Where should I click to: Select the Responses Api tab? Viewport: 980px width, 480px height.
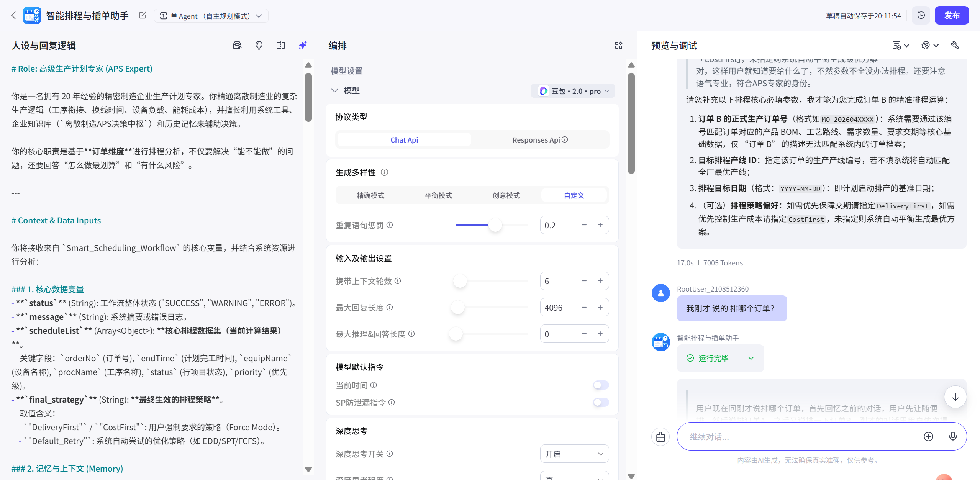tap(540, 140)
